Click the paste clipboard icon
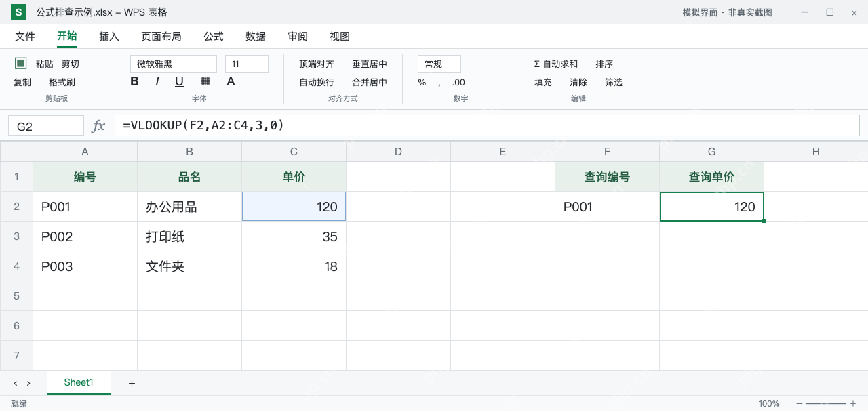Screen dimensions: 868x412 pyautogui.click(x=21, y=63)
